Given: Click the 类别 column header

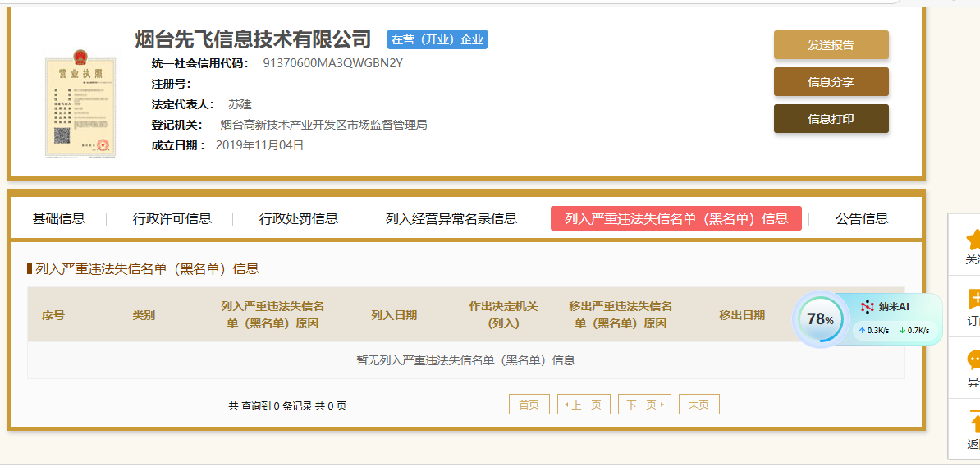Looking at the screenshot, I should 144,315.
